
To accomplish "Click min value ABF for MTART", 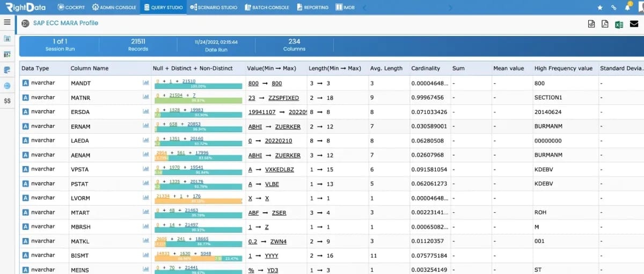I will [x=253, y=213].
